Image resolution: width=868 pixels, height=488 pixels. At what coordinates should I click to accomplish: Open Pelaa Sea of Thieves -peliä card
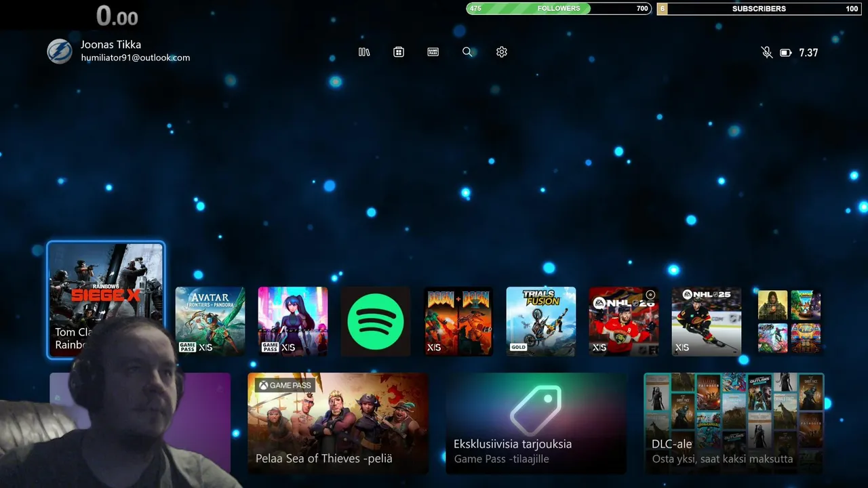pyautogui.click(x=338, y=423)
